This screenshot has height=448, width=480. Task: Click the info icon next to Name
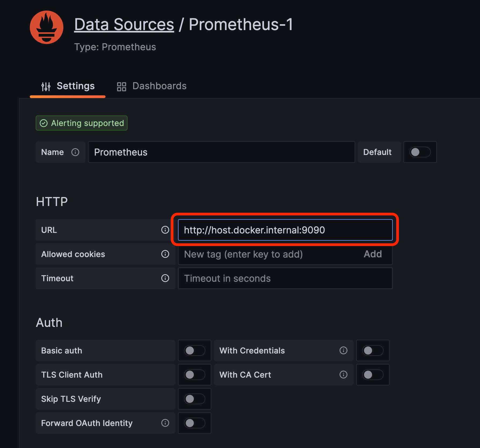pos(75,152)
